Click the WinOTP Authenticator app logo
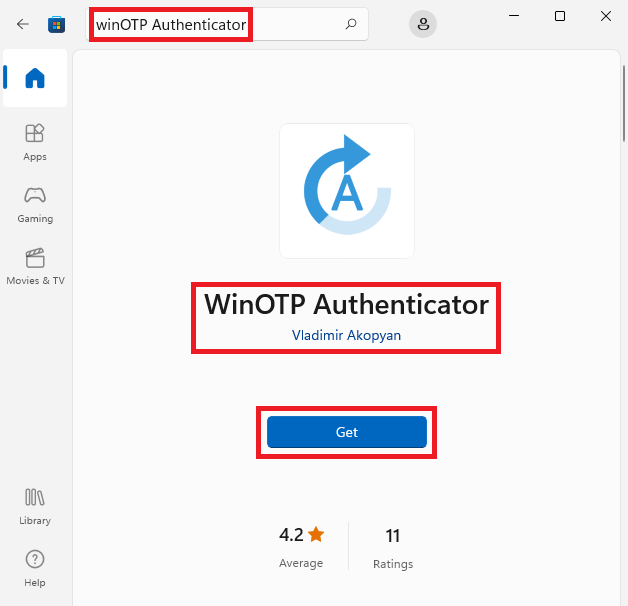This screenshot has width=628, height=606. [x=347, y=191]
